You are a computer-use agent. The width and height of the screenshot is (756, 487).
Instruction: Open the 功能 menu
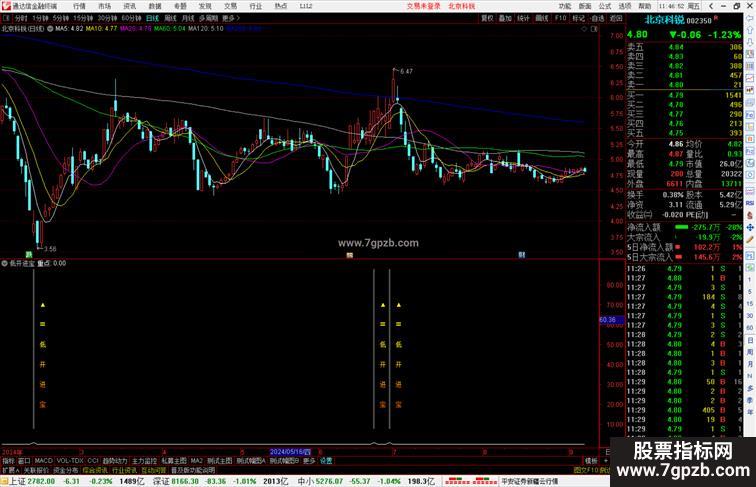565,6
